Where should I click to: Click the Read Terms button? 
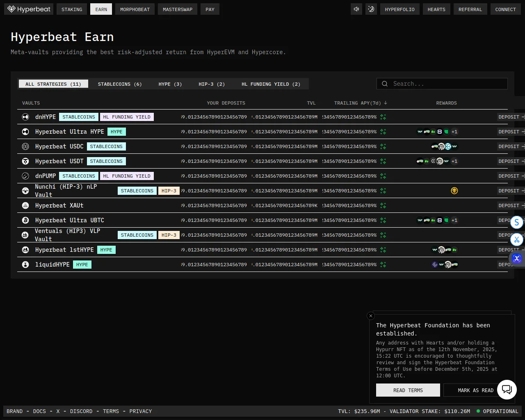[408, 390]
